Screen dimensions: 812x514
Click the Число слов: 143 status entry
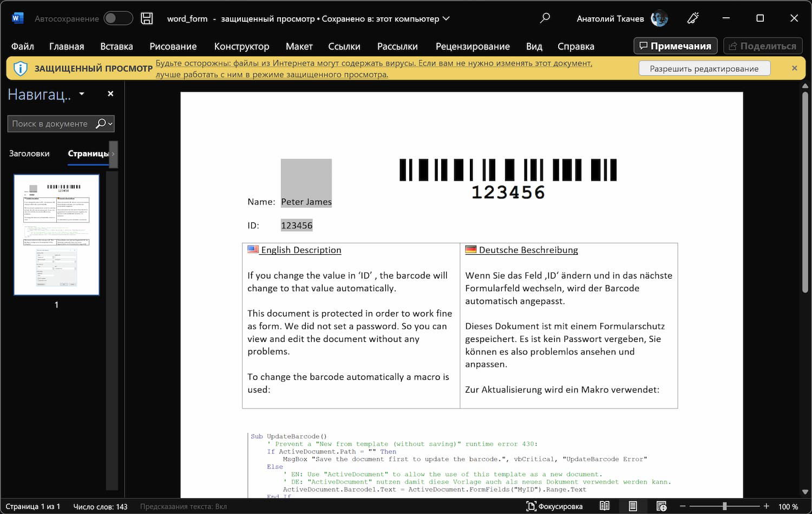point(100,506)
